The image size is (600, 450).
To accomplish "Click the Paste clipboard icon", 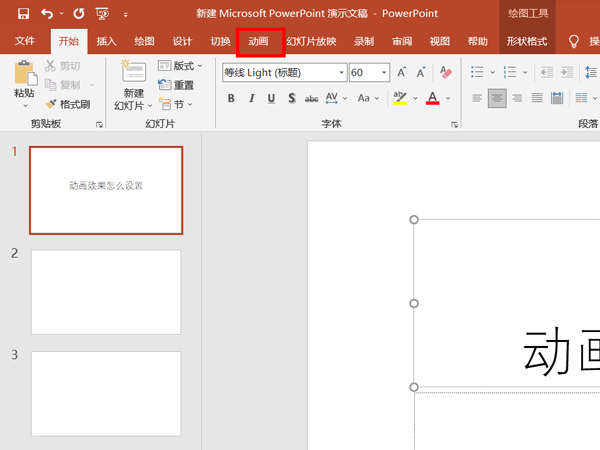I will [26, 73].
